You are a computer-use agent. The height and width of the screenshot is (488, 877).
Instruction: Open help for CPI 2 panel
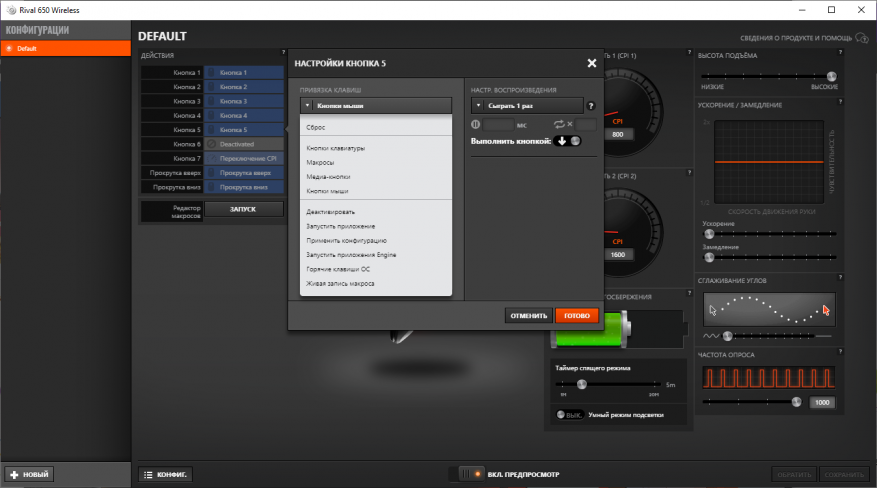point(689,173)
